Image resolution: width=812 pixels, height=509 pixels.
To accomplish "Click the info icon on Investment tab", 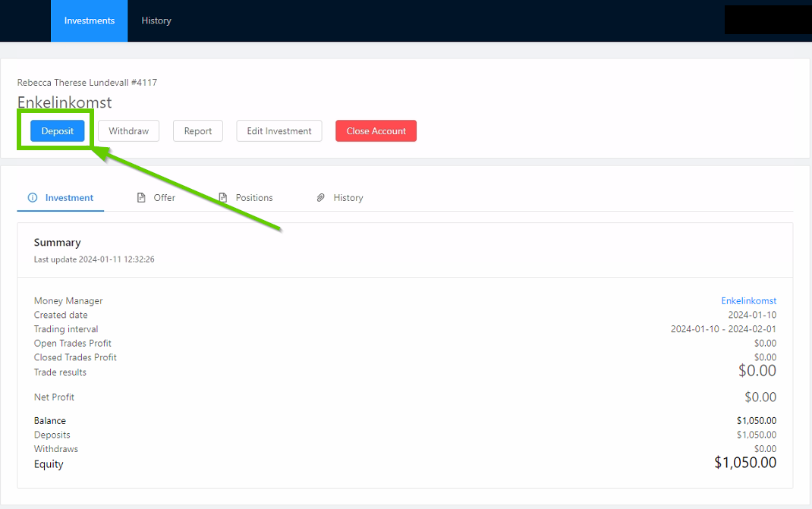I will 33,198.
